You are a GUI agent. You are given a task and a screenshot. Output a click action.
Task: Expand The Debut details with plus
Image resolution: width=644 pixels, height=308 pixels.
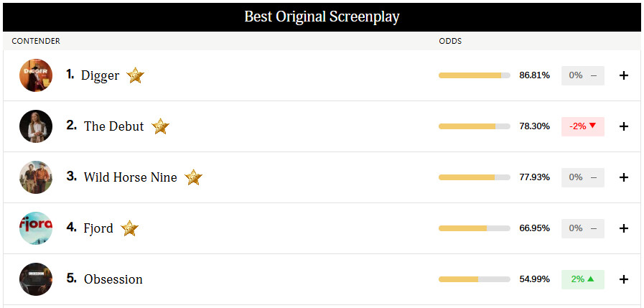(x=623, y=126)
